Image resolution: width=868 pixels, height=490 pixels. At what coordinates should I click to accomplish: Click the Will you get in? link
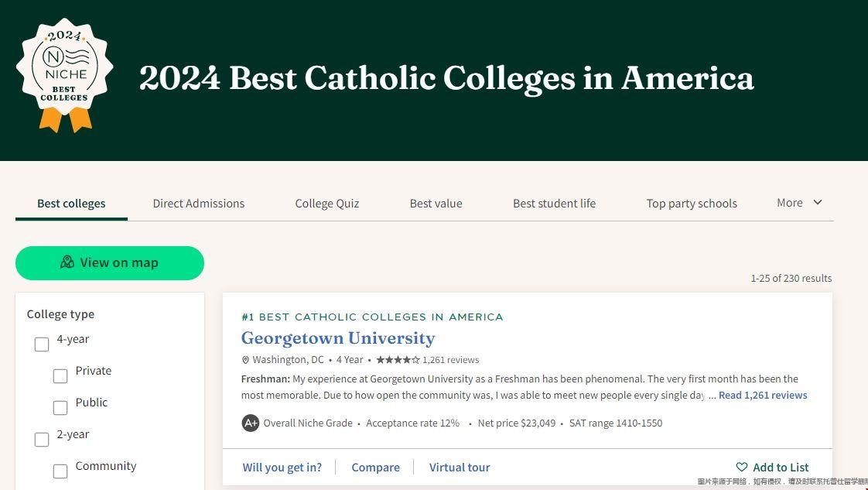coord(282,468)
